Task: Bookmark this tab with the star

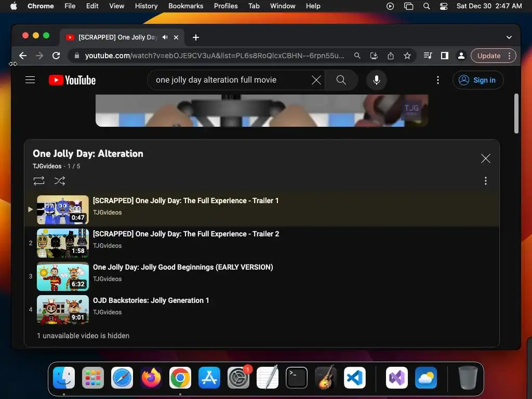Action: point(407,56)
